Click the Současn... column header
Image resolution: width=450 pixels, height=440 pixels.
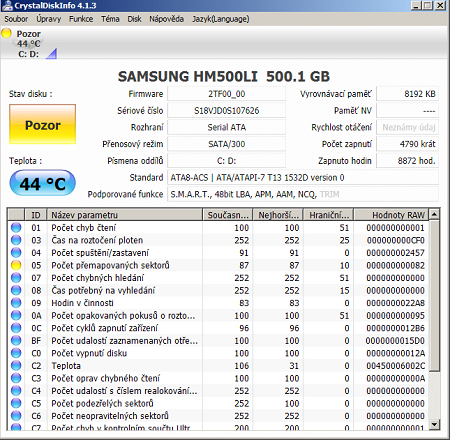(x=228, y=215)
